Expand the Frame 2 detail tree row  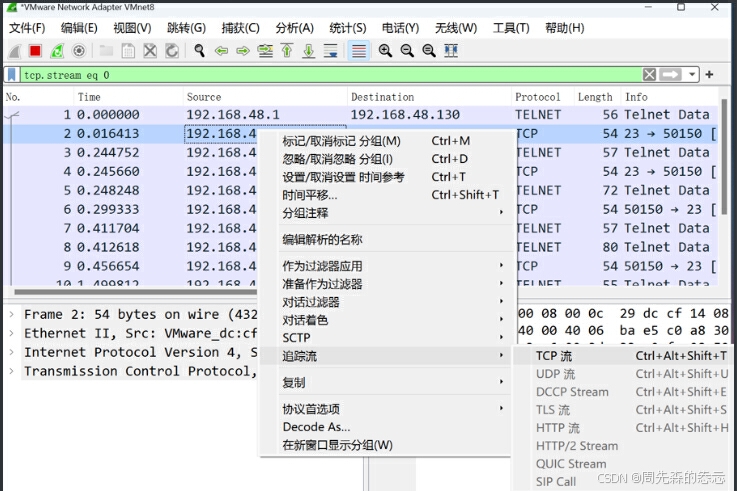click(x=12, y=314)
